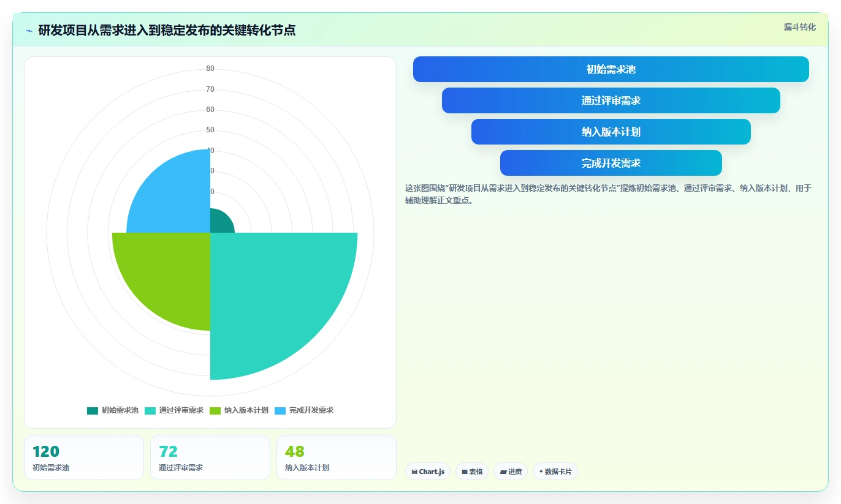Click the 表格 chip
841x504 pixels.
pyautogui.click(x=472, y=472)
